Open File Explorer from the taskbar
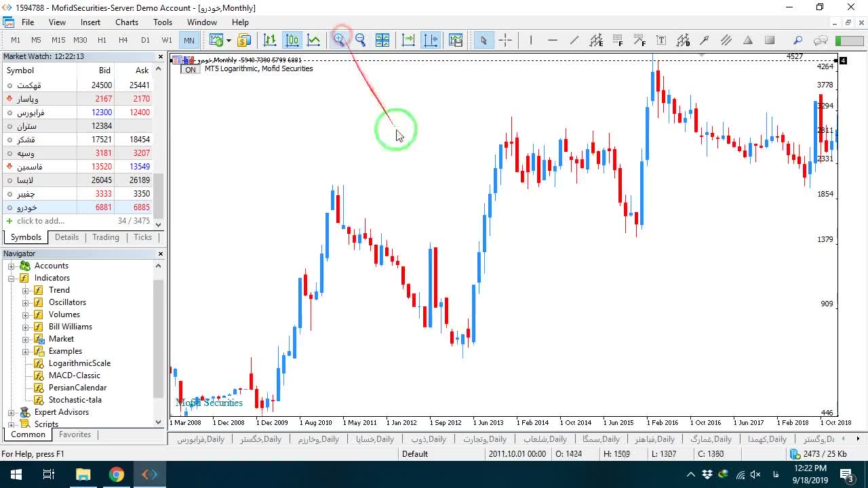This screenshot has height=488, width=868. [83, 474]
